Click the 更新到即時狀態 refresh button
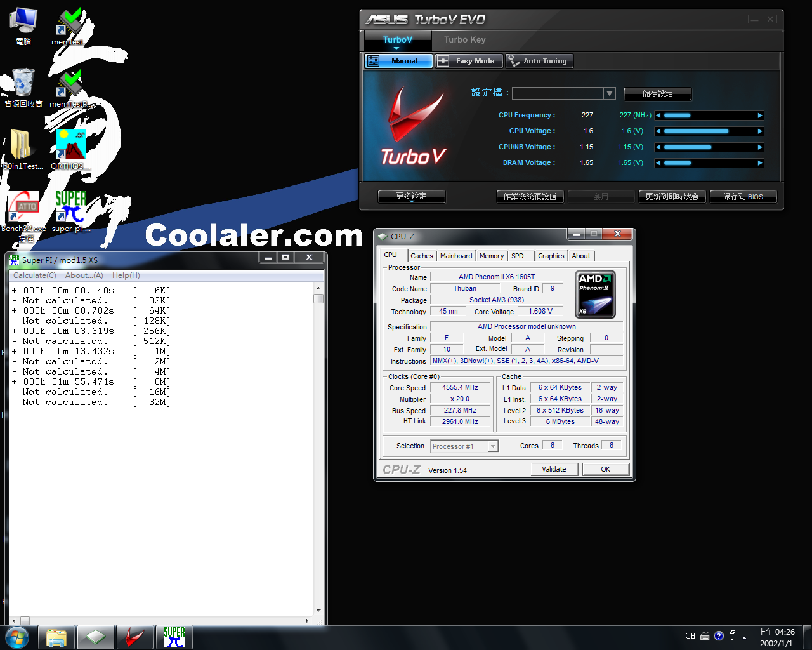 click(672, 197)
